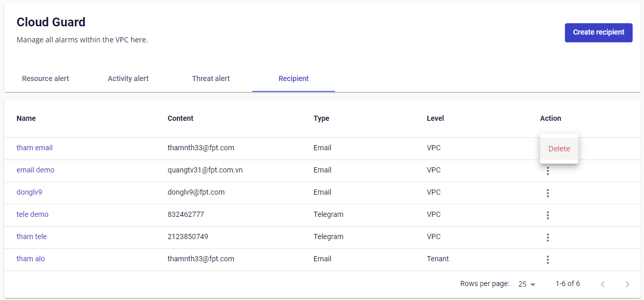Screen dimensions: 644x300
Task: Open the action menu for tham tele row
Action: pos(547,237)
